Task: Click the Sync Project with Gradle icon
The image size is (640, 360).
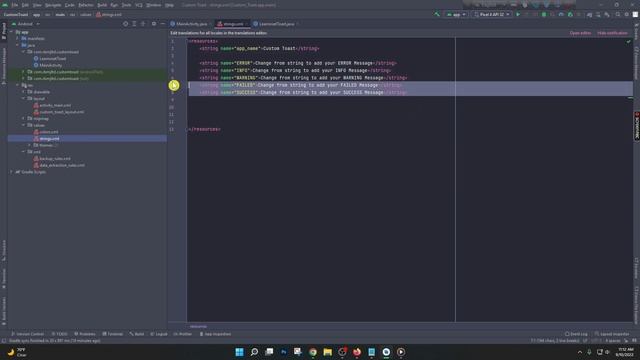Action: [x=589, y=14]
